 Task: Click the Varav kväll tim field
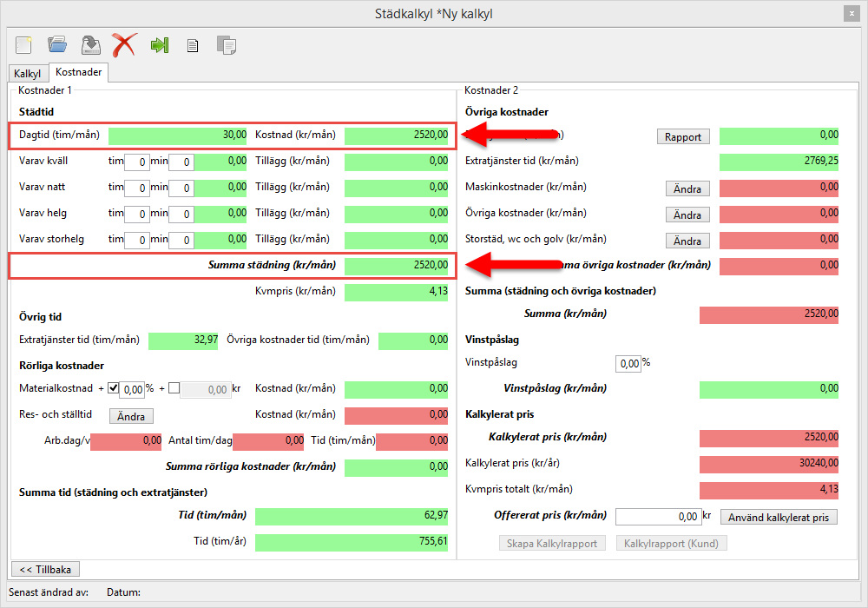pos(136,162)
